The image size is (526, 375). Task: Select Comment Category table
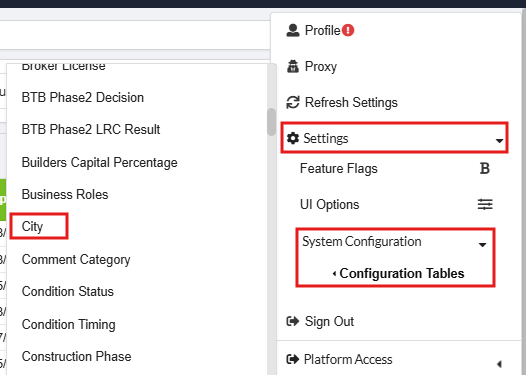76,260
